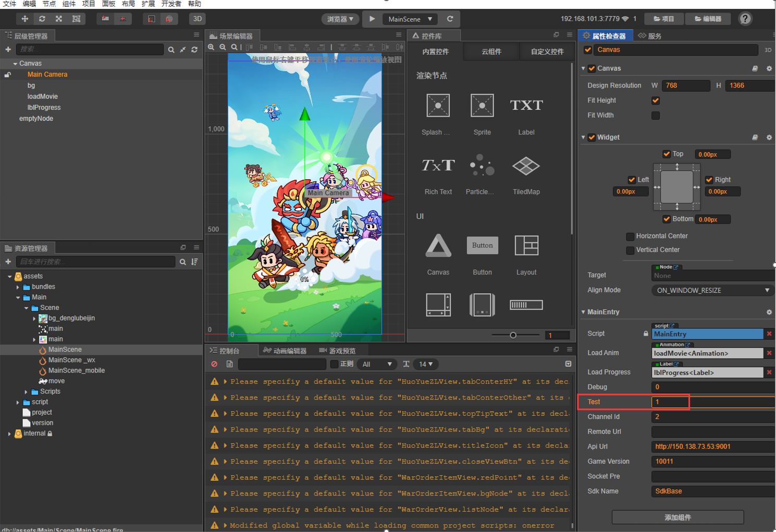776x532 pixels.
Task: Click the Api Url input field
Action: click(x=712, y=447)
